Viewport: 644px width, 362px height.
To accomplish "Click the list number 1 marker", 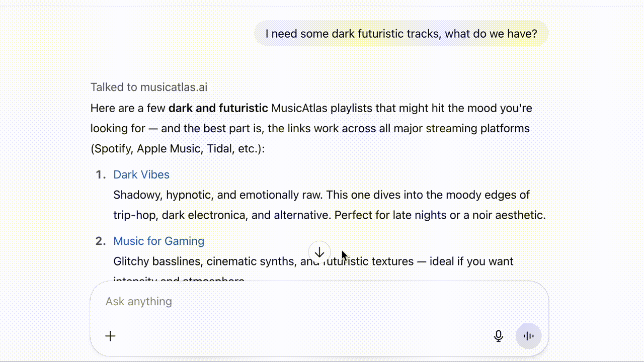I will 101,174.
